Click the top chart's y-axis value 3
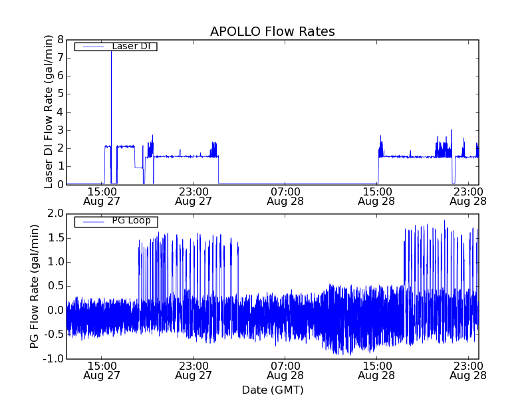532x399 pixels. pyautogui.click(x=61, y=130)
